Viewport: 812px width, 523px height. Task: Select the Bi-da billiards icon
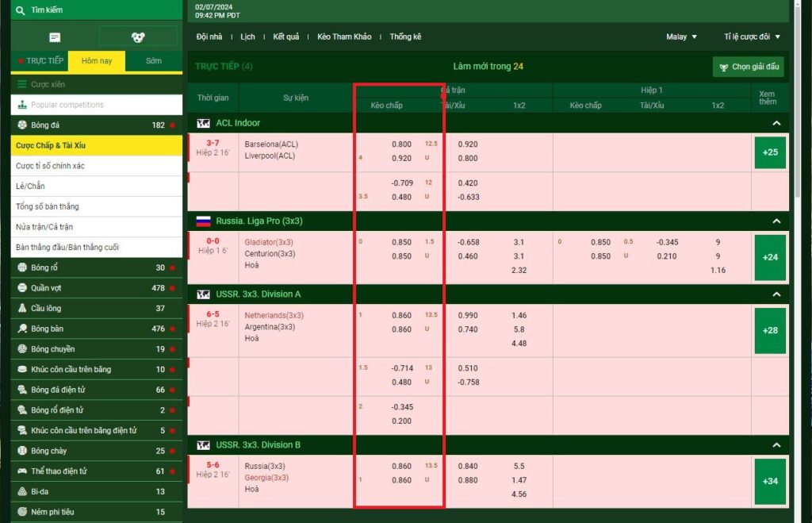21,491
